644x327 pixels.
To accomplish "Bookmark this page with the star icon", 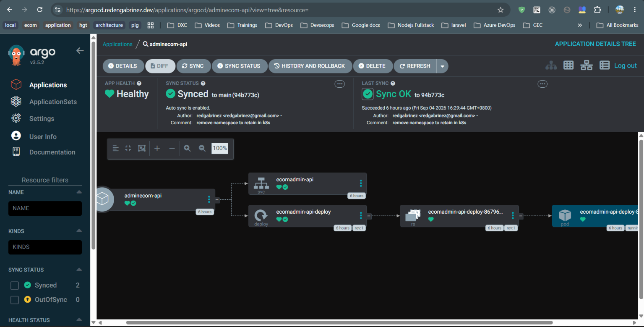I will [500, 10].
